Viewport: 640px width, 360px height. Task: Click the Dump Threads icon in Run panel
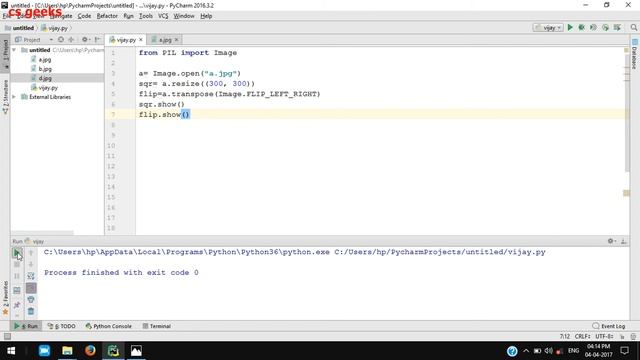pyautogui.click(x=17, y=290)
